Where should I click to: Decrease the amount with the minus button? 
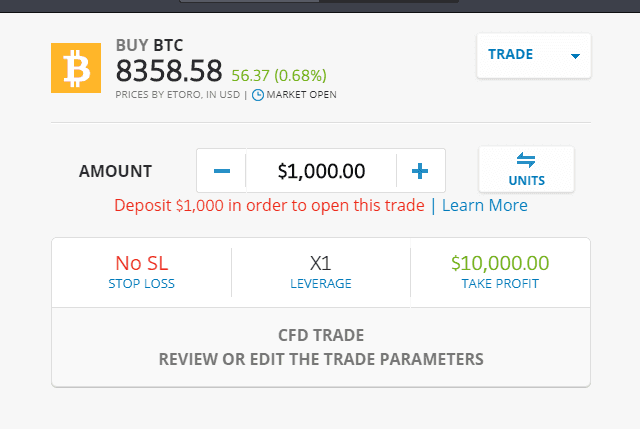pos(222,172)
